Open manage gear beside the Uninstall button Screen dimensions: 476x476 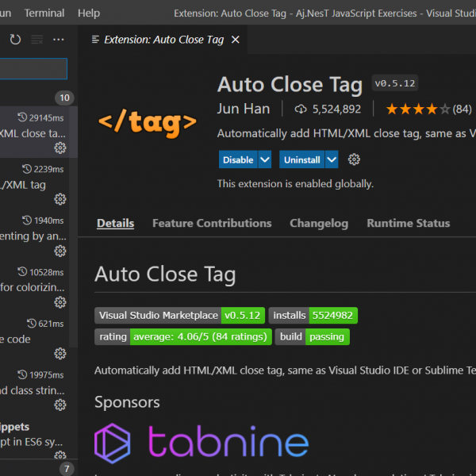(354, 159)
